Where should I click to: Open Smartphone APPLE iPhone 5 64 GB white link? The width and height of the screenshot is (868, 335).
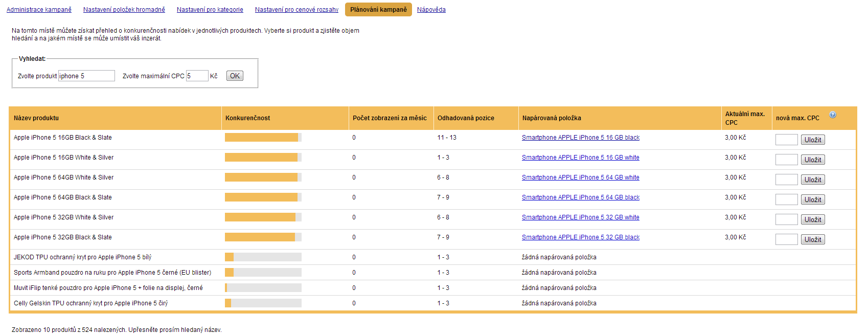tap(581, 177)
